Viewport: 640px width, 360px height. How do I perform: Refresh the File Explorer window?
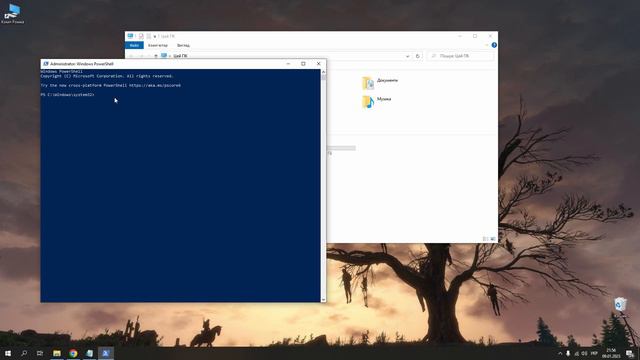pos(418,56)
